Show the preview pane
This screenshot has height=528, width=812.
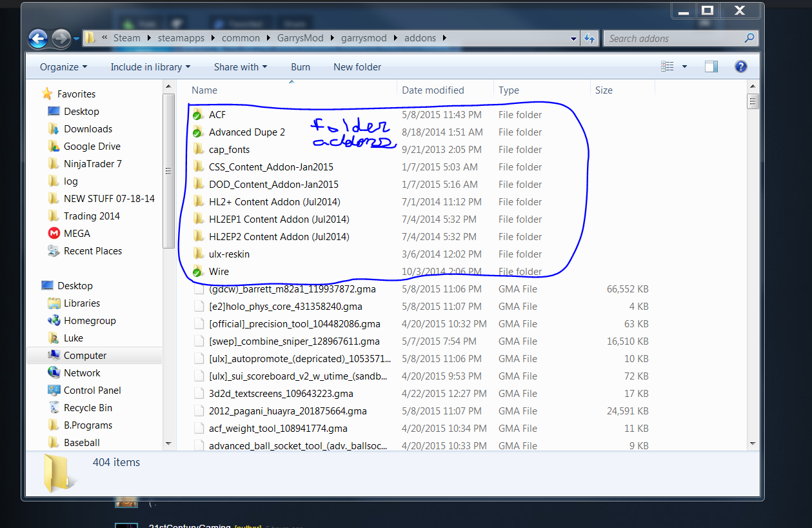tap(711, 66)
